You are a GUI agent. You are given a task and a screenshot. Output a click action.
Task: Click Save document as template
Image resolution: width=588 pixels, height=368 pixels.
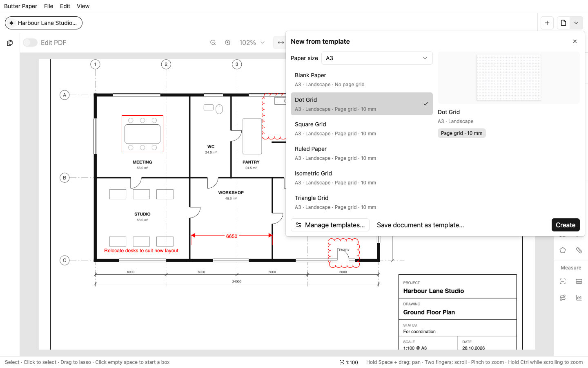(420, 225)
